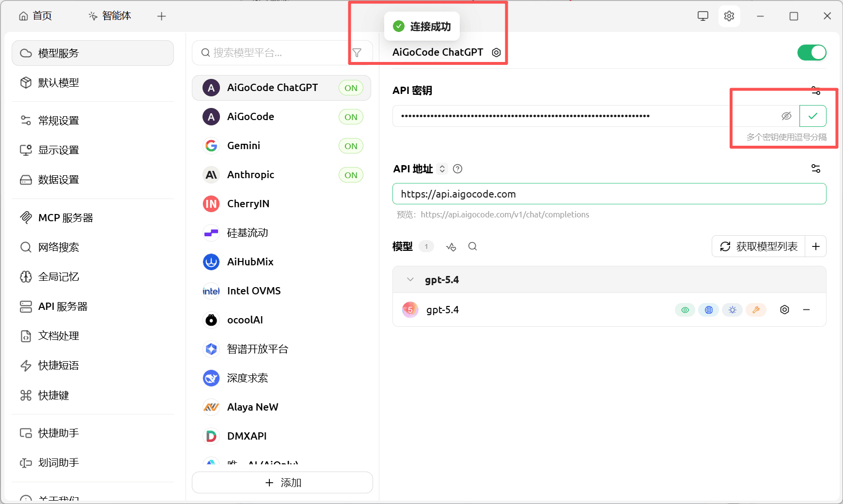Click 获取模型列表 button
The width and height of the screenshot is (843, 504).
(x=759, y=246)
